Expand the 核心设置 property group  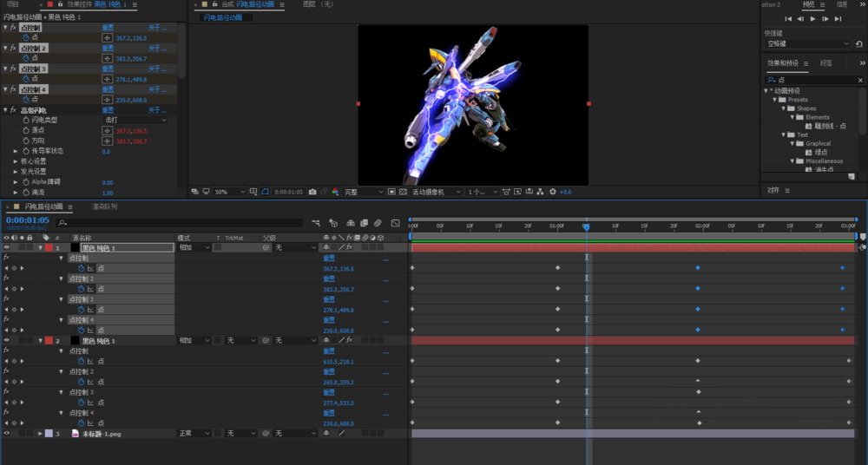[16, 160]
